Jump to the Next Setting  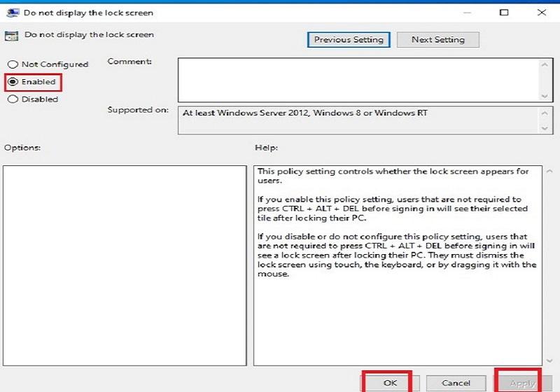[x=437, y=40]
